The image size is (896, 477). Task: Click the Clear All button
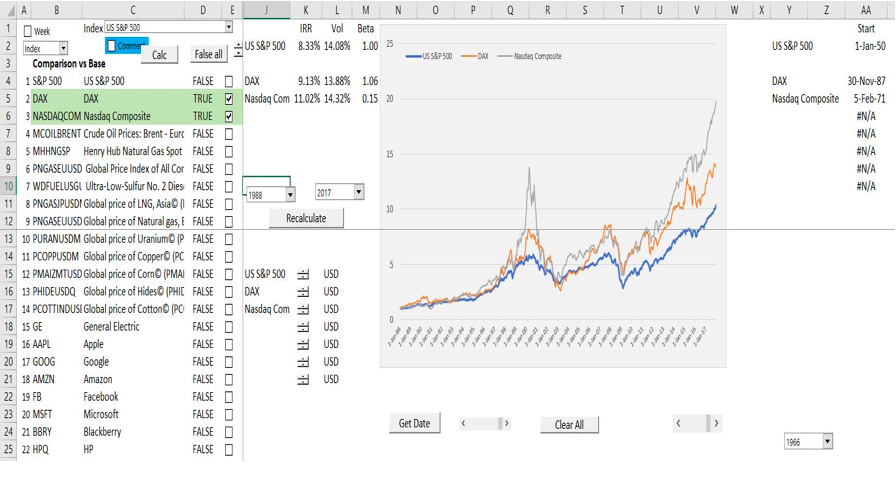[x=569, y=424]
